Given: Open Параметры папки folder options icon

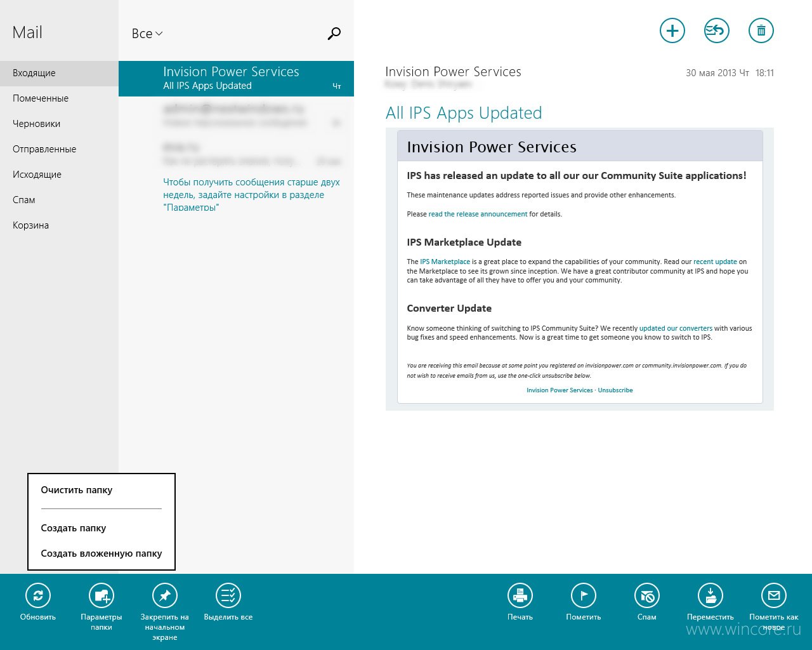Looking at the screenshot, I should click(101, 595).
